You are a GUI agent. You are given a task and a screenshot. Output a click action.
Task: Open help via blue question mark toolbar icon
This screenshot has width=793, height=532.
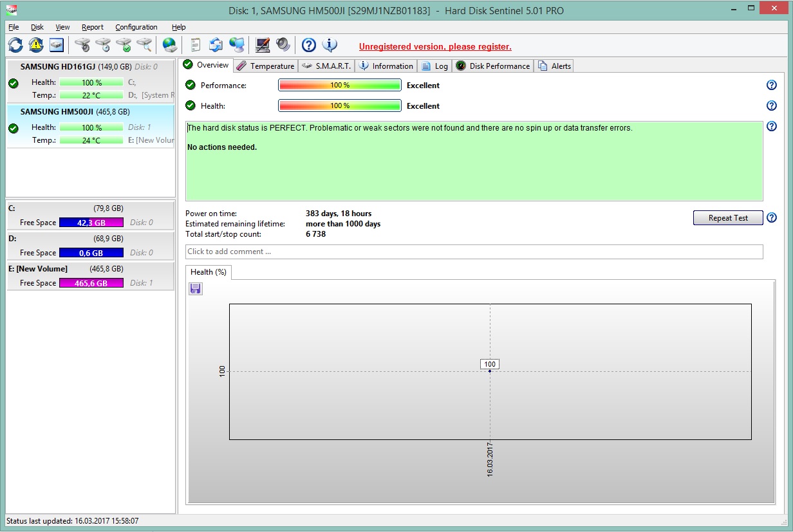(309, 45)
